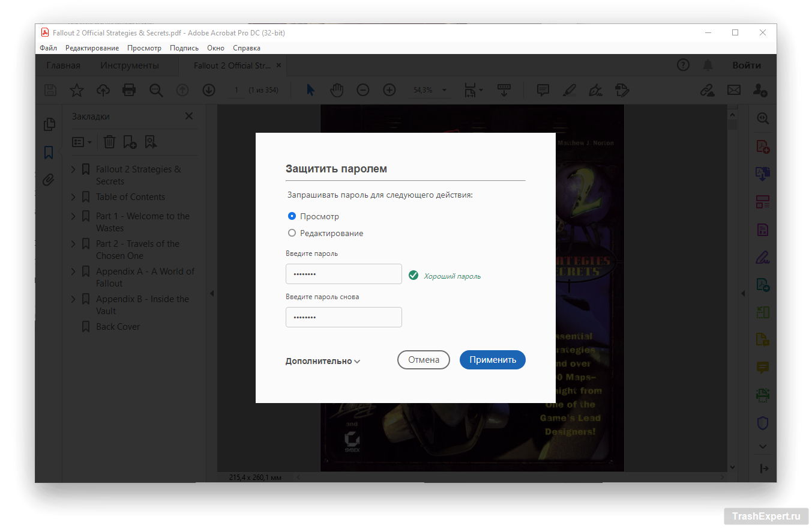Expand Appendix B - Inside the Vault
Viewport: 812px width, 528px height.
tap(74, 299)
